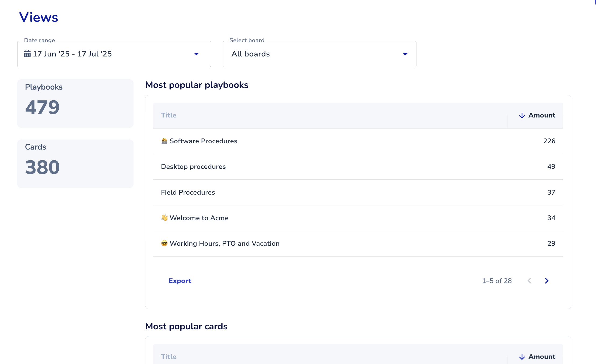Sort cards table by Amount arrow
Screen dimensions: 596x364
(522, 357)
